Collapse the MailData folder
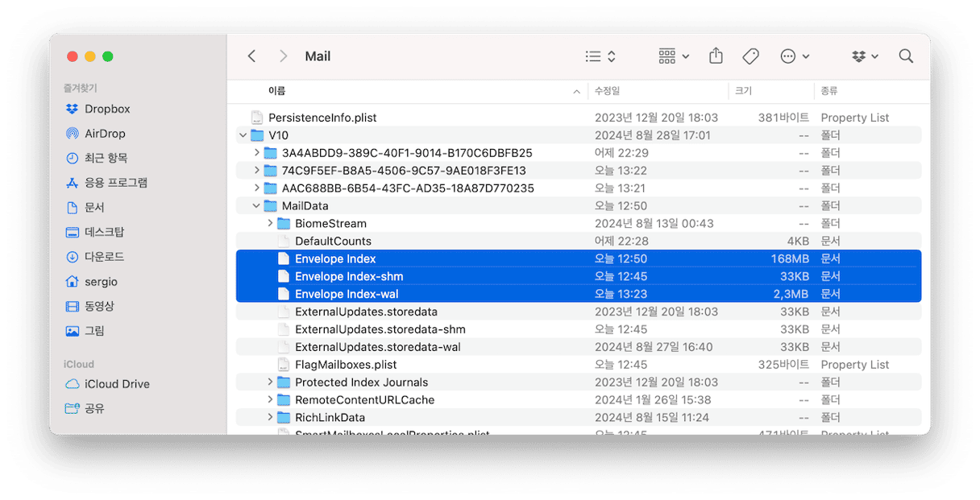The width and height of the screenshot is (980, 500). [256, 206]
